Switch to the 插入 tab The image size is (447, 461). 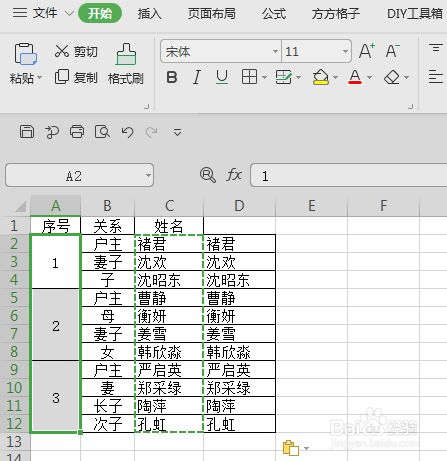click(150, 14)
